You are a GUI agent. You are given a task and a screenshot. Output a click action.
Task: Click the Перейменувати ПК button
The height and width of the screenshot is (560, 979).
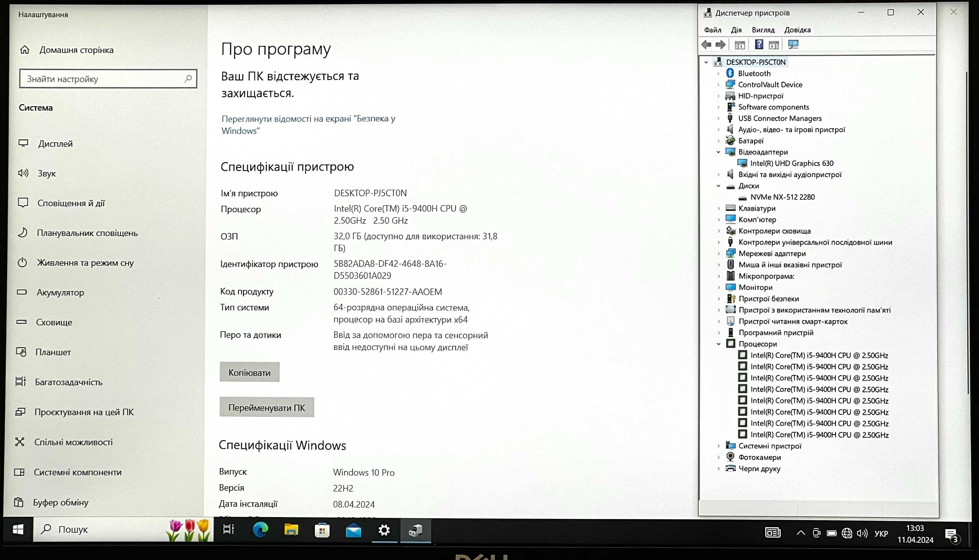[267, 407]
